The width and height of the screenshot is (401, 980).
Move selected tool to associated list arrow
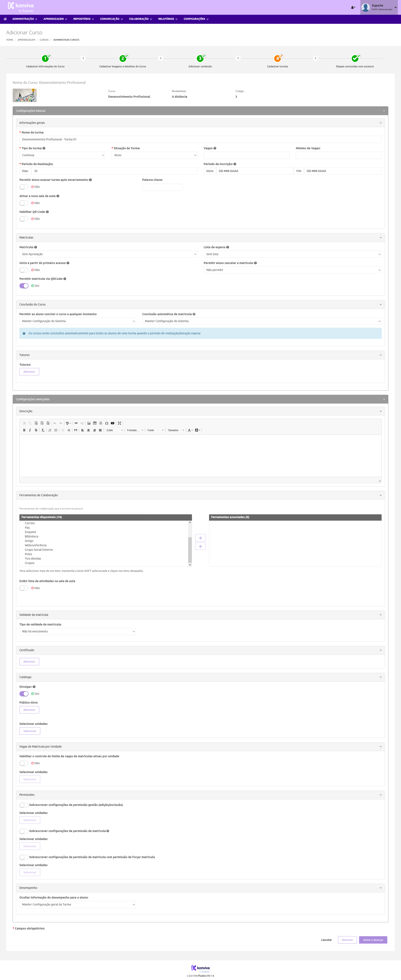click(x=200, y=538)
